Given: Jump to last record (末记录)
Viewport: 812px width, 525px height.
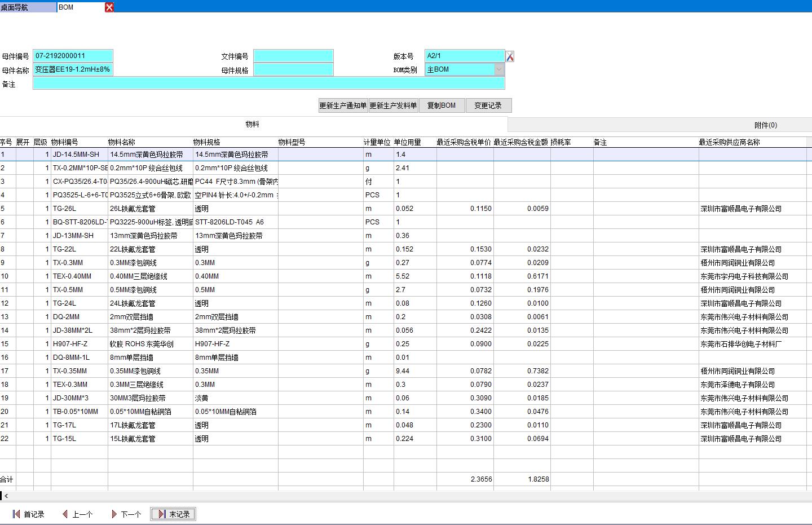Looking at the screenshot, I should 174,514.
